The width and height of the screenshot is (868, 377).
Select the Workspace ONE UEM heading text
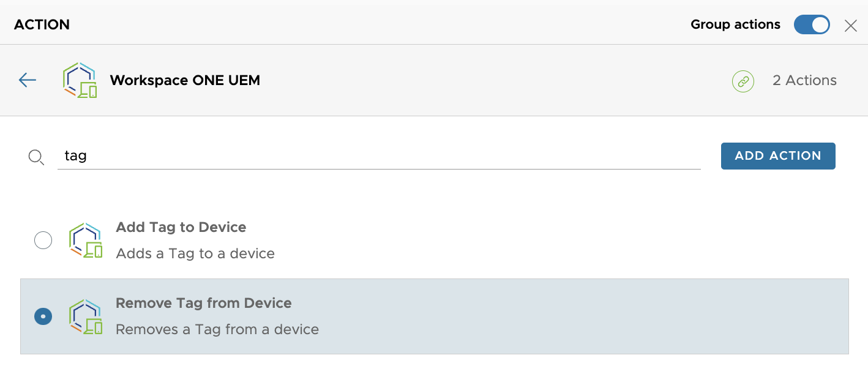(x=184, y=80)
